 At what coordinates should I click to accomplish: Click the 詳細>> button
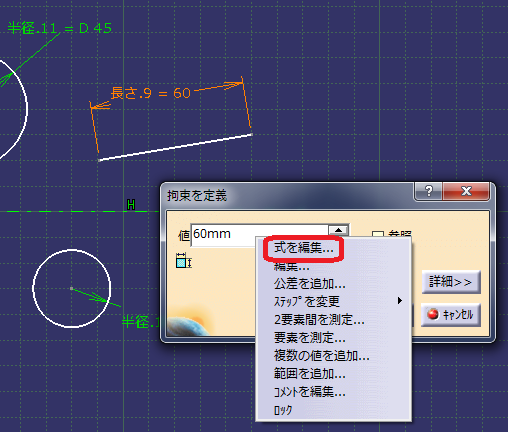tap(451, 282)
